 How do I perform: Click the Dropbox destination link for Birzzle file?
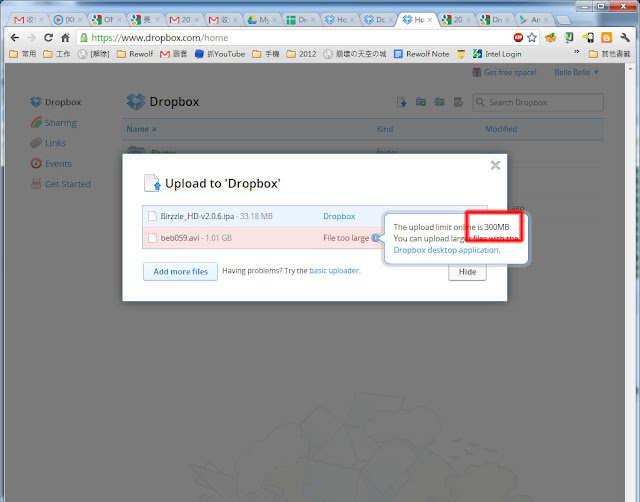coord(339,216)
